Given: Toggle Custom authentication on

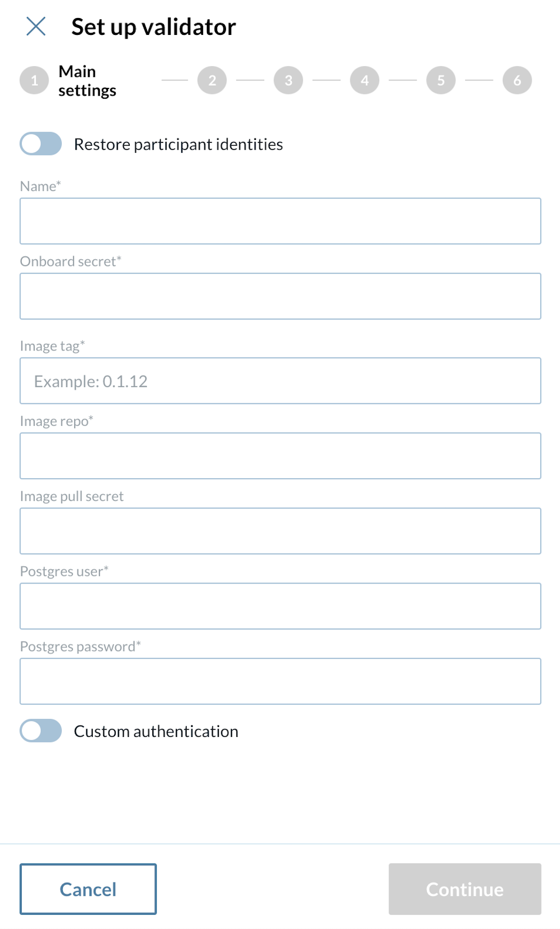Looking at the screenshot, I should 40,731.
